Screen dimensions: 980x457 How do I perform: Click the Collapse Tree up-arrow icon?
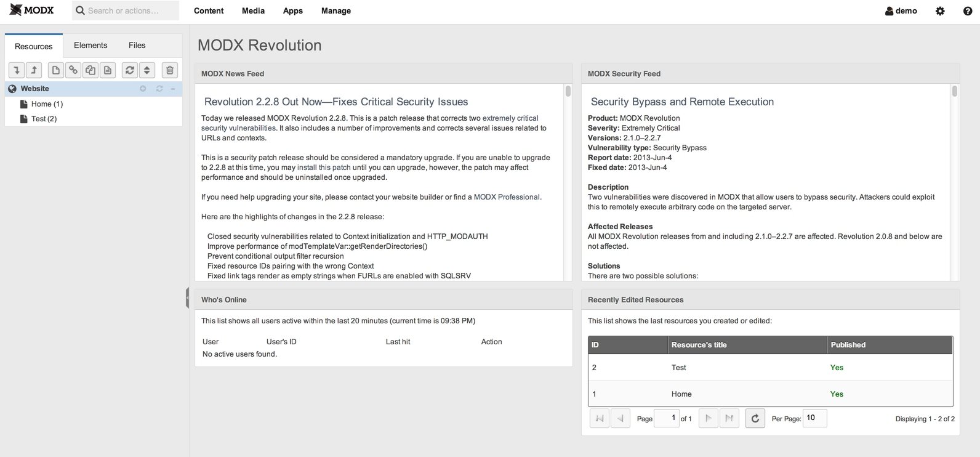[x=34, y=70]
